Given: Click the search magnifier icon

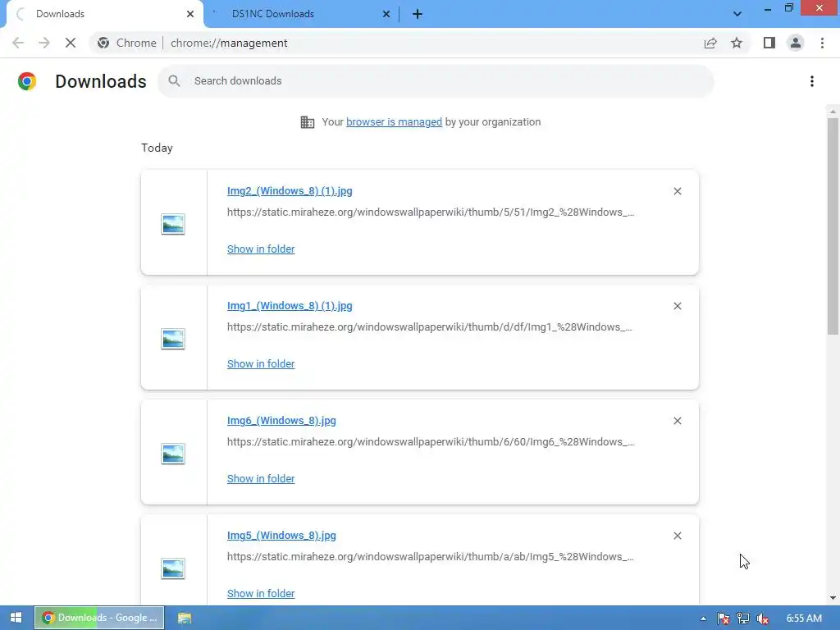Looking at the screenshot, I should [174, 81].
